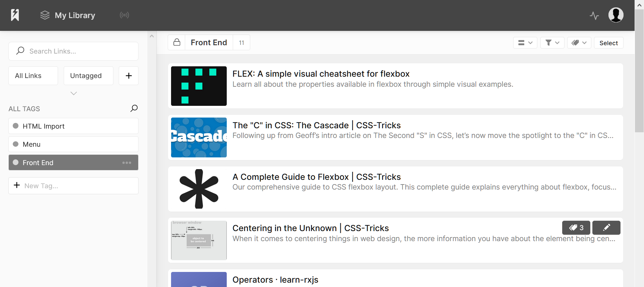Viewport: 644px width, 287px height.
Task: Open My Library from the header
Action: click(x=68, y=15)
